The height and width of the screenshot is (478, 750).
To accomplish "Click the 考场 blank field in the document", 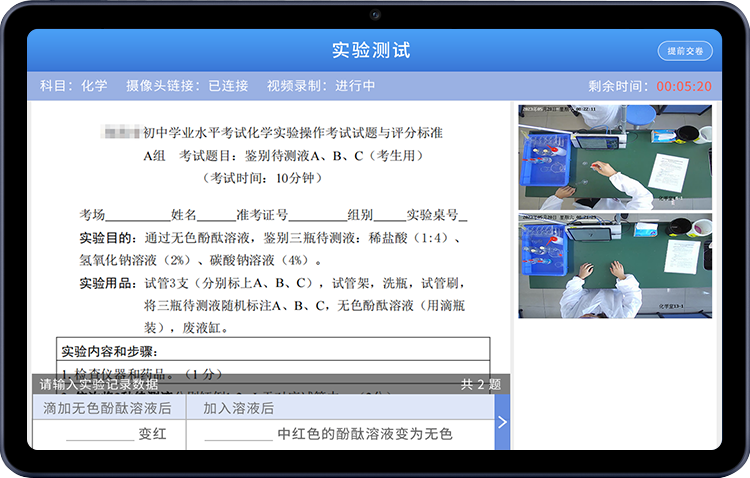I will 138,215.
